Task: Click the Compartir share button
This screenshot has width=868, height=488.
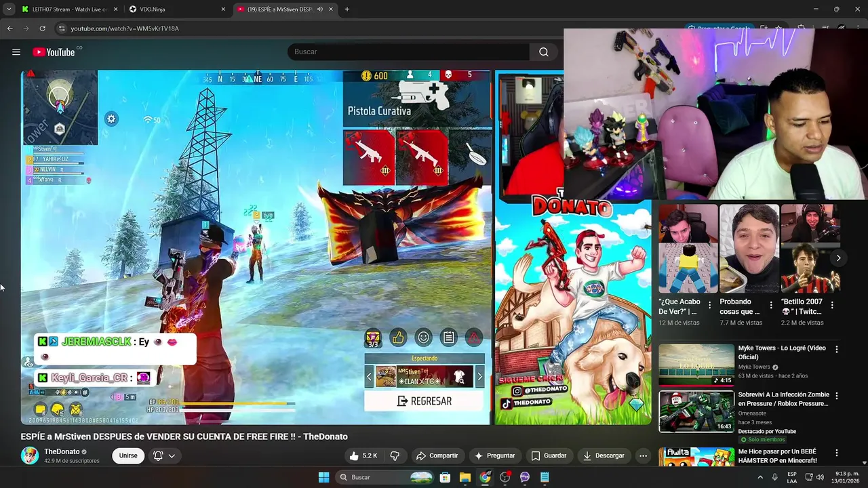Action: pyautogui.click(x=437, y=455)
